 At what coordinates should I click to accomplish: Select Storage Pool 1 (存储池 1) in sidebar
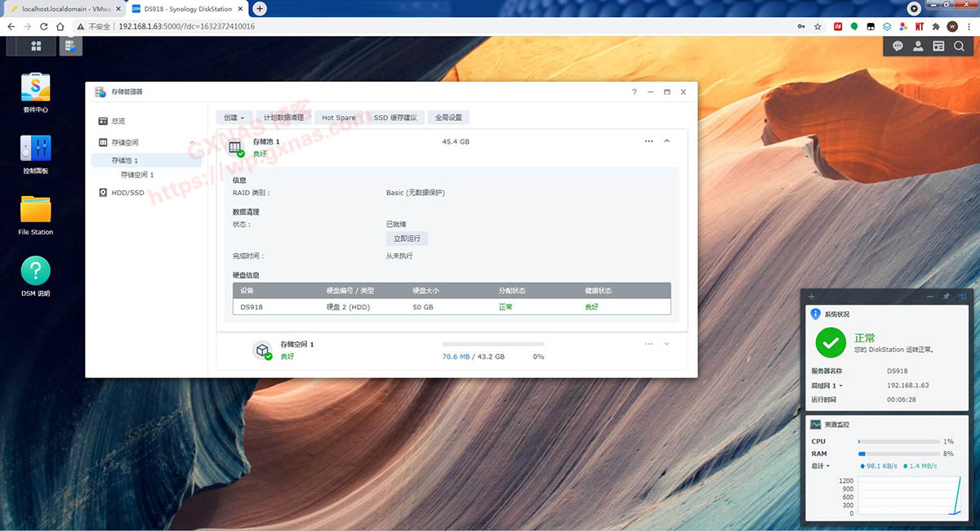[x=145, y=160]
